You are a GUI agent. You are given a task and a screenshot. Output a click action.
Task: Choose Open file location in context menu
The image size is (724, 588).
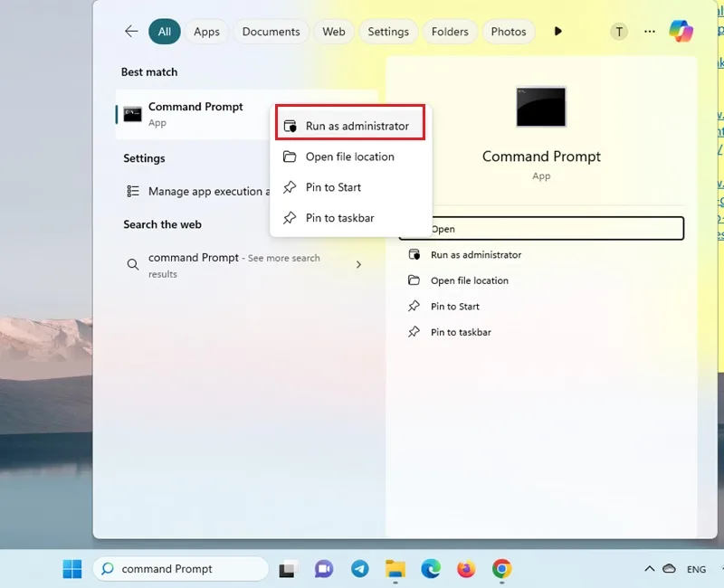[x=350, y=156]
